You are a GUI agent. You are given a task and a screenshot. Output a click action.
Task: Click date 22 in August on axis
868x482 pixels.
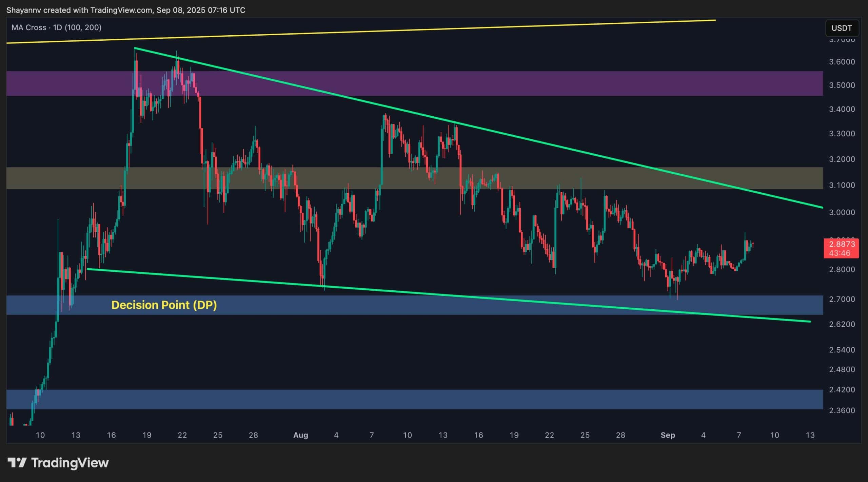tap(549, 435)
